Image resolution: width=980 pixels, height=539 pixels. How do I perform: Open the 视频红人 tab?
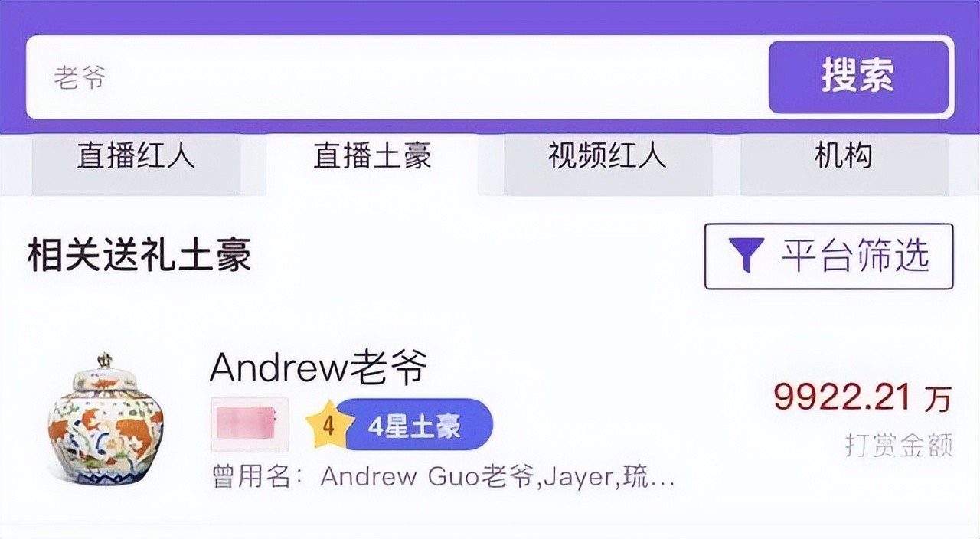pos(607,158)
